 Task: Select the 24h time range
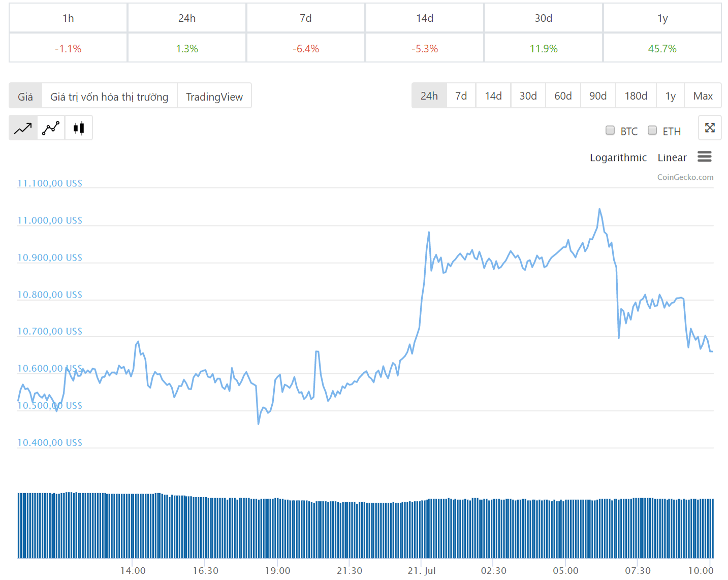pos(429,95)
